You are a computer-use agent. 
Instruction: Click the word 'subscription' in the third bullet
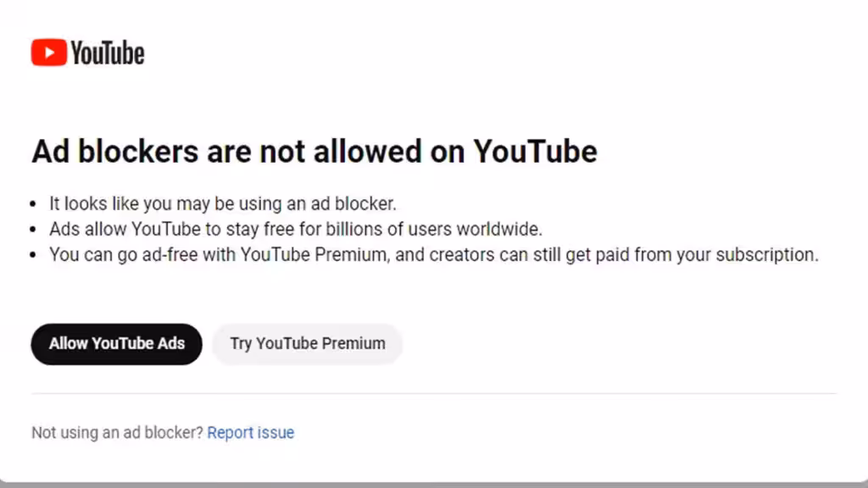point(766,255)
